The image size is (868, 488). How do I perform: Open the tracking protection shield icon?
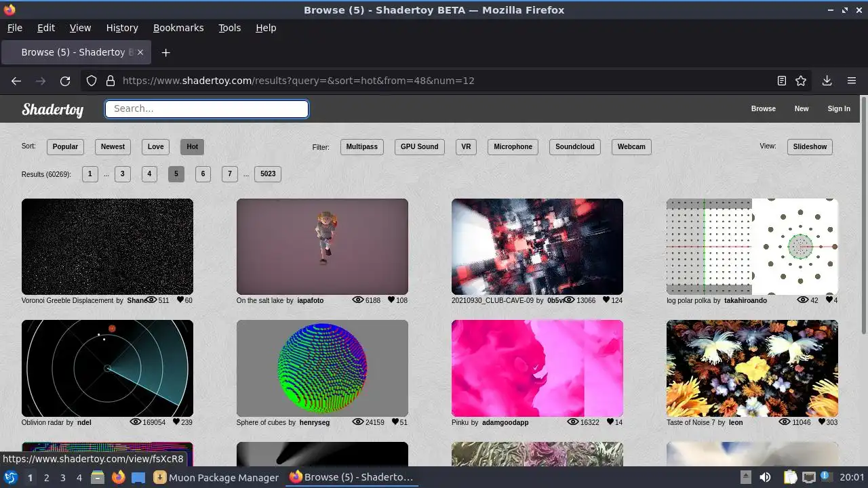point(92,81)
